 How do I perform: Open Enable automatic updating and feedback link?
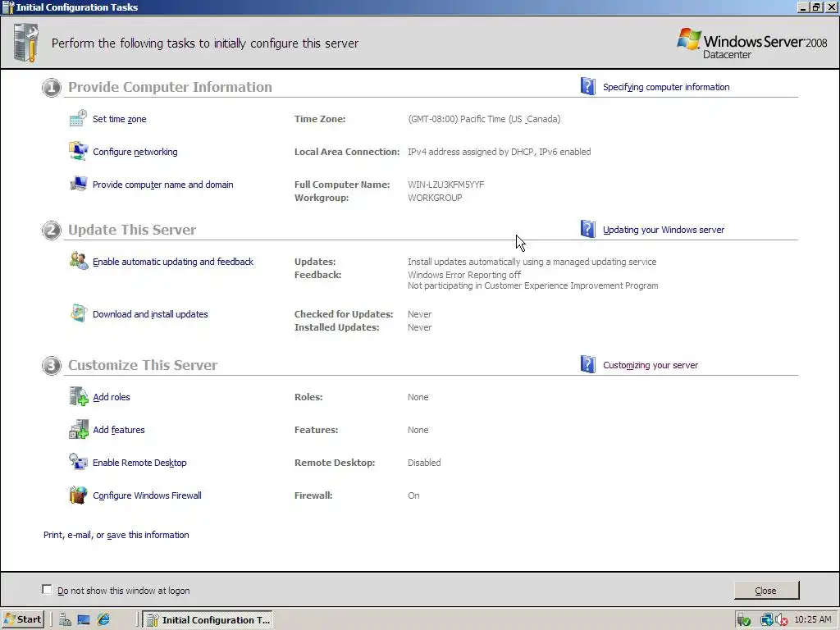pos(173,262)
